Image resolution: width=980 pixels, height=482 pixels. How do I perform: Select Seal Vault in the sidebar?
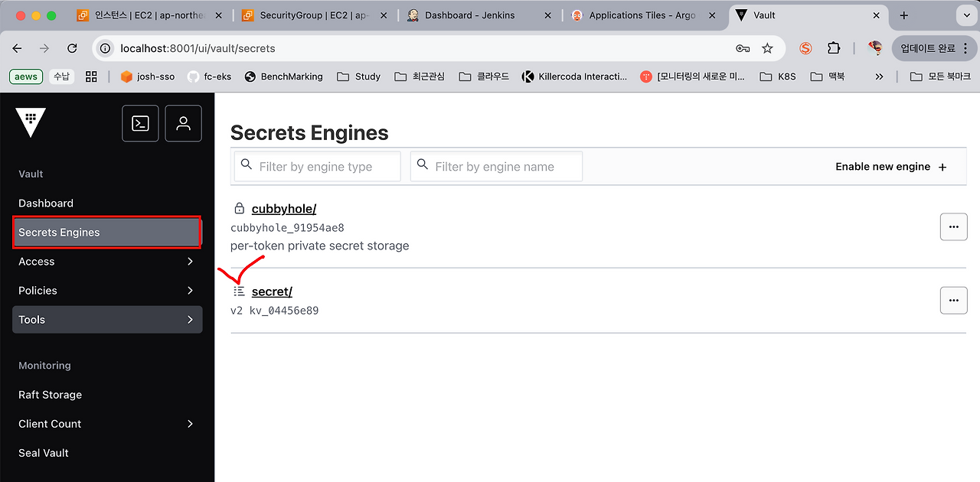click(x=107, y=453)
